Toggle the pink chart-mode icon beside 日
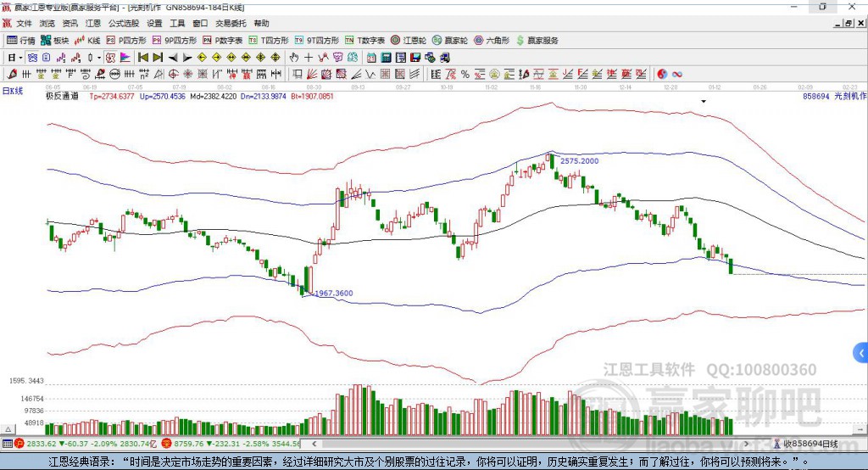 click(x=32, y=58)
